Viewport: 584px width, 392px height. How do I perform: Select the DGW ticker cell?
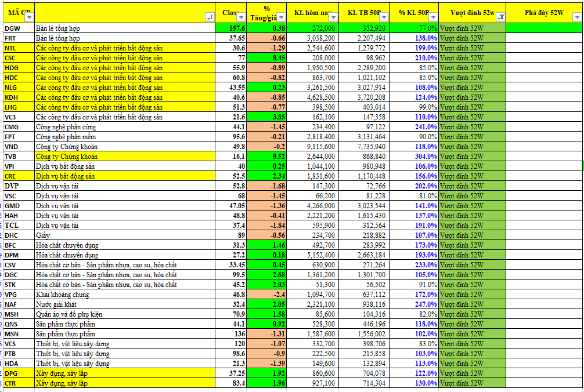pyautogui.click(x=17, y=28)
